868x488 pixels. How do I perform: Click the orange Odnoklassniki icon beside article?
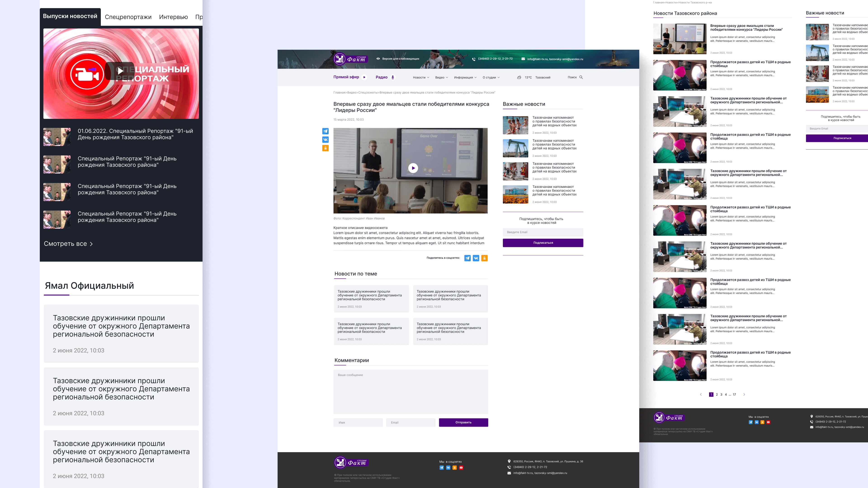325,148
